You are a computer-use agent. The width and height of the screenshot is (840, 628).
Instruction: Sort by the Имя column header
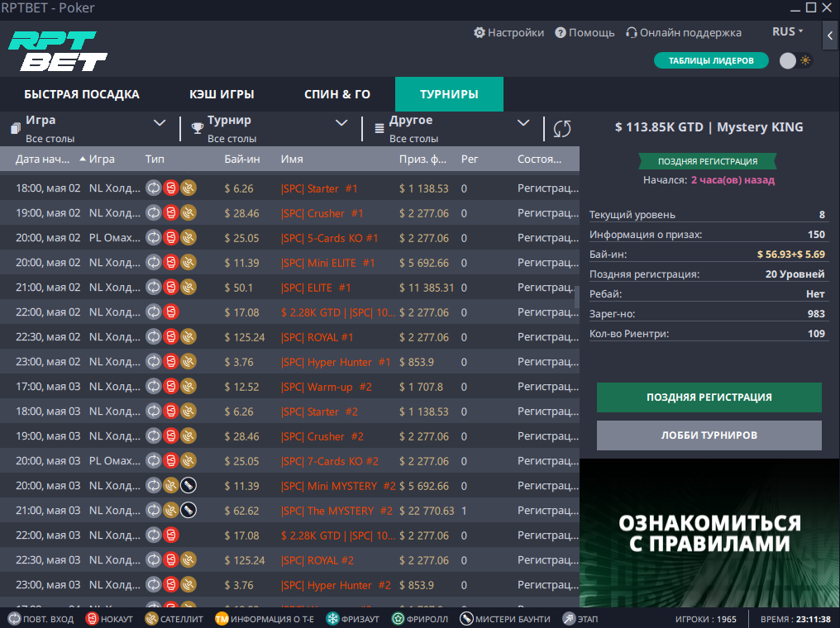[292, 159]
